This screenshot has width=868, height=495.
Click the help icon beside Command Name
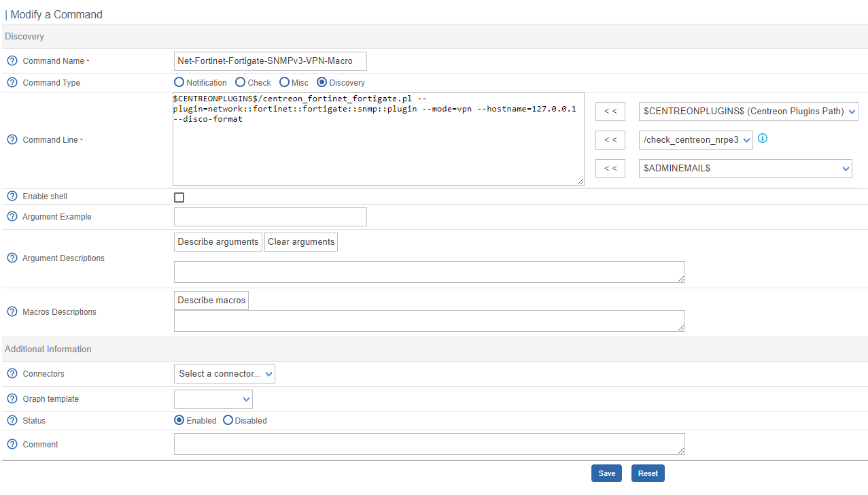(12, 61)
